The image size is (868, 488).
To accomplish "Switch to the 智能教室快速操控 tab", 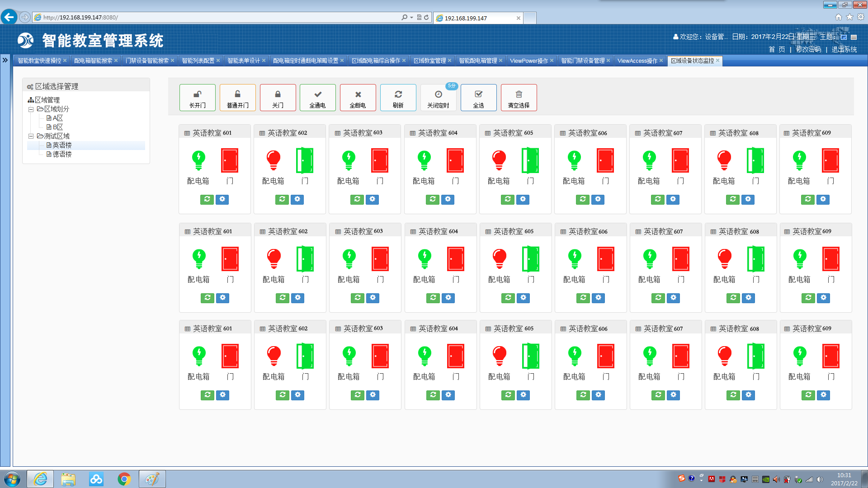I will (39, 61).
